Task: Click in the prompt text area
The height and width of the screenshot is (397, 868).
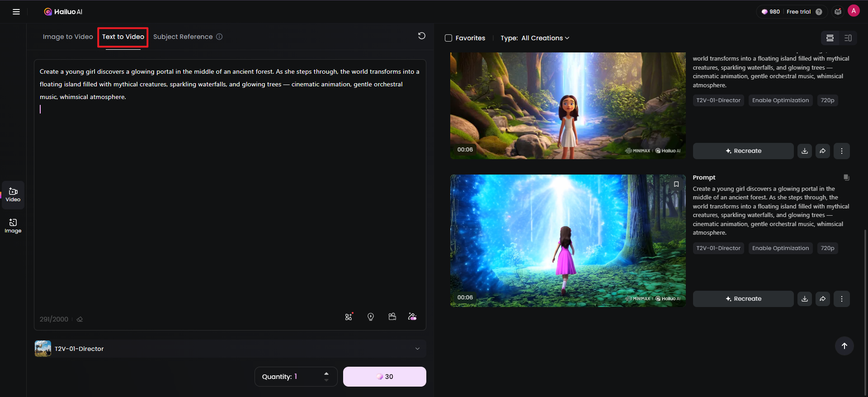Action: tap(230, 194)
